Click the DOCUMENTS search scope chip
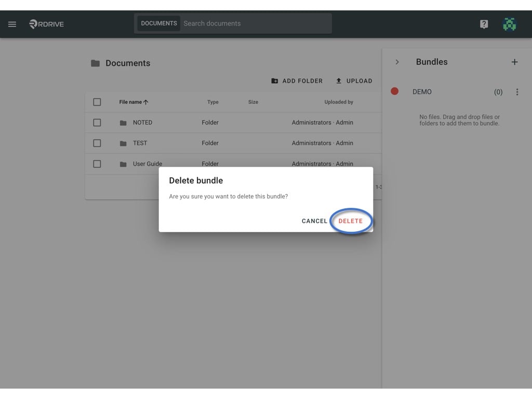 pos(159,23)
